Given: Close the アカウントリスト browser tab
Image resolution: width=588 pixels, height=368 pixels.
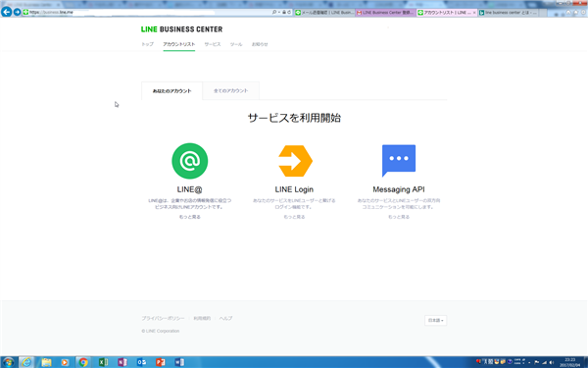Looking at the screenshot, I should pos(474,13).
